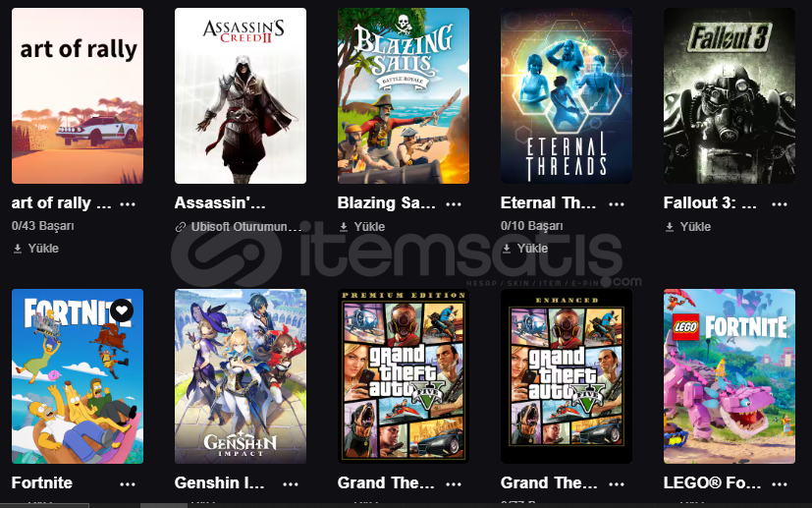Open the Fortnite three-dot options menu
Image resolution: width=812 pixels, height=508 pixels.
click(x=128, y=483)
